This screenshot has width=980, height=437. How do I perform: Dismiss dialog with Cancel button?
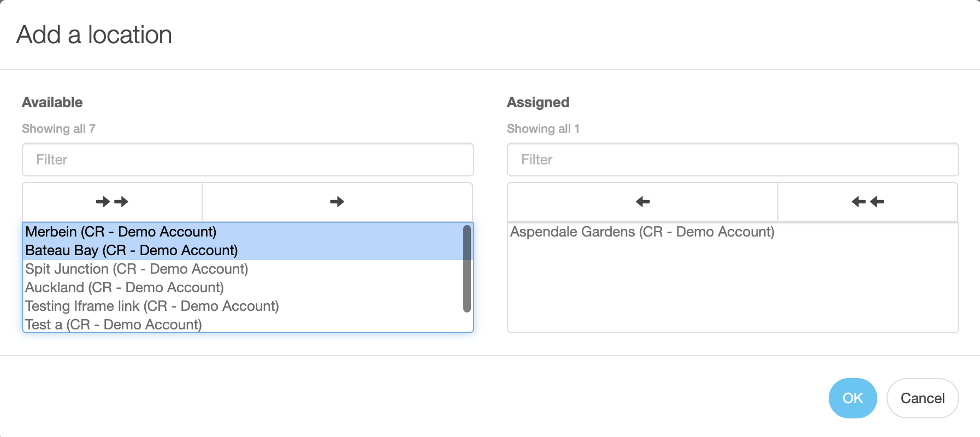pyautogui.click(x=923, y=398)
